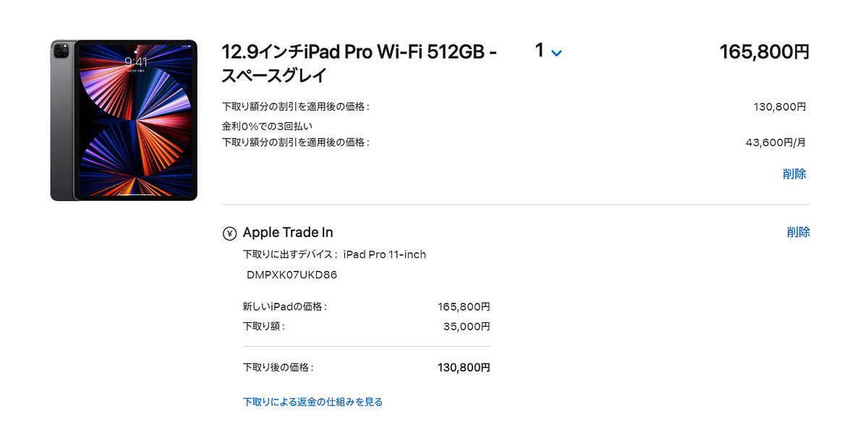Click the 新しいiPadの価格 label
The image size is (868, 422).
(284, 306)
